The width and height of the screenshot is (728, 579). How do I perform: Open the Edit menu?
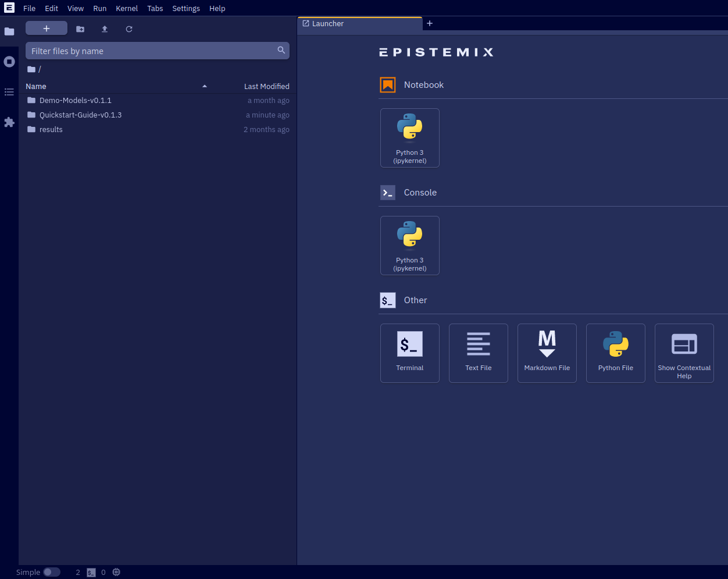click(52, 8)
